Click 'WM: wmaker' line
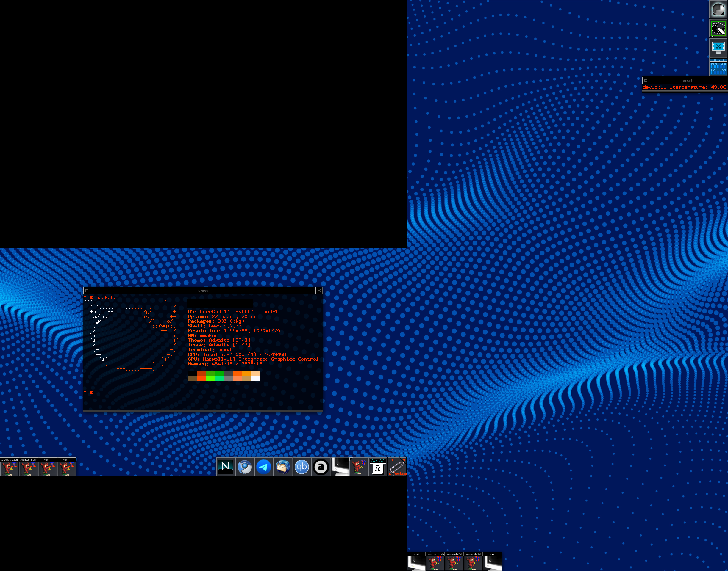 click(202, 335)
